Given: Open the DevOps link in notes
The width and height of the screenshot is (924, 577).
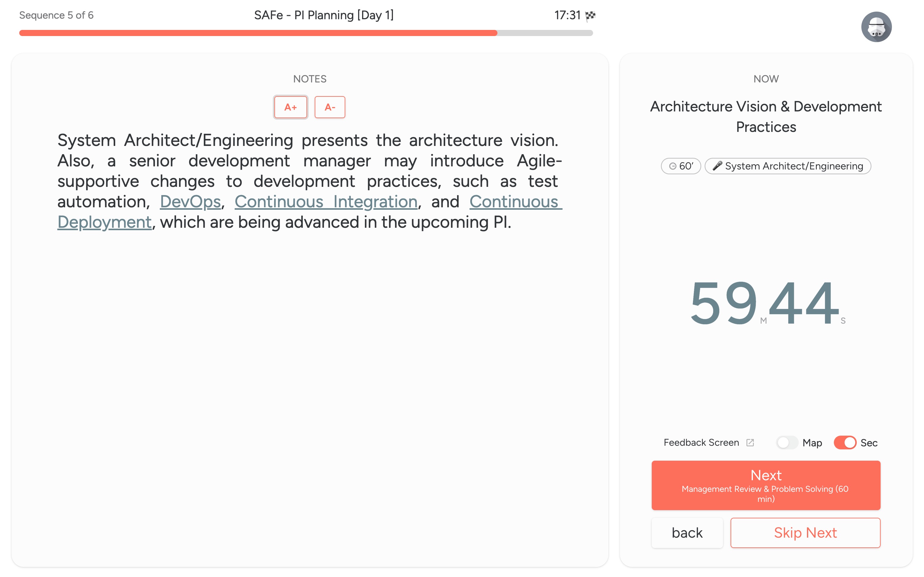Looking at the screenshot, I should (190, 201).
